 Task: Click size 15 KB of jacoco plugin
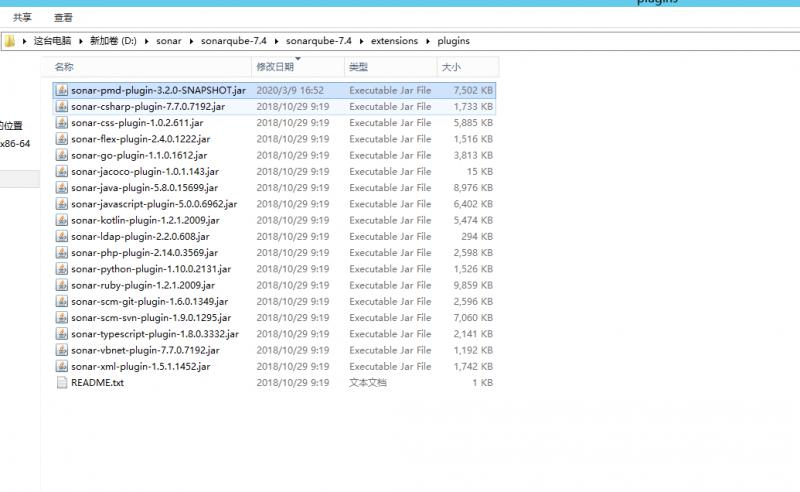pyautogui.click(x=480, y=171)
